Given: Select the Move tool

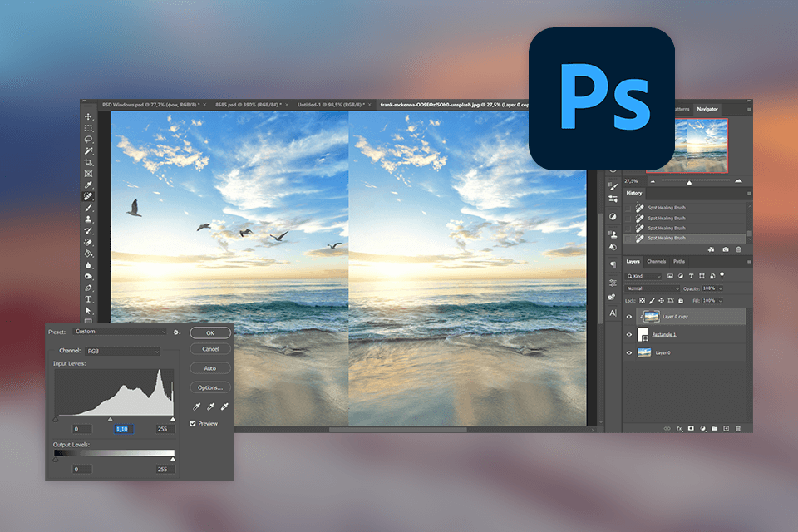Looking at the screenshot, I should [x=89, y=116].
